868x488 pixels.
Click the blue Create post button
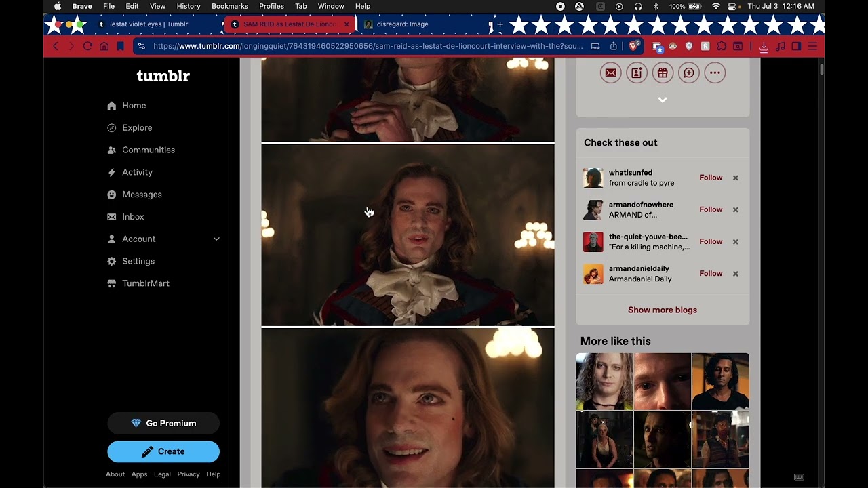click(163, 451)
